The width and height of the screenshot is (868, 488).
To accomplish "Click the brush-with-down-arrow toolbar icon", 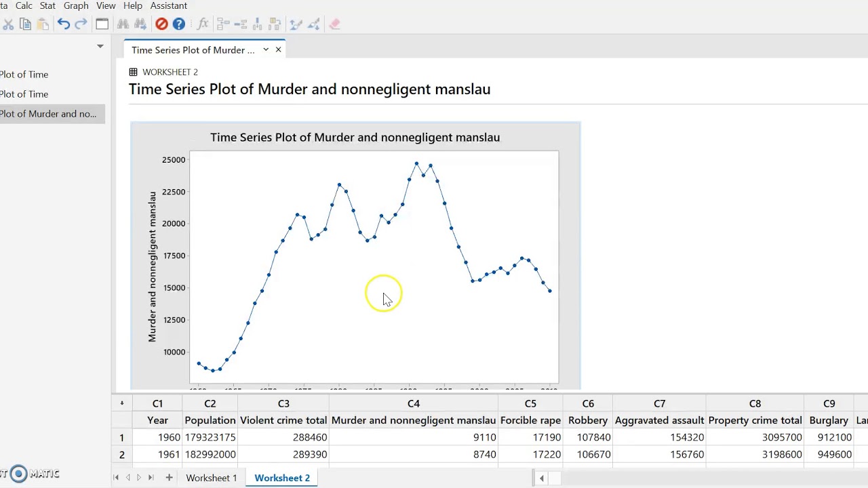I will 313,24.
